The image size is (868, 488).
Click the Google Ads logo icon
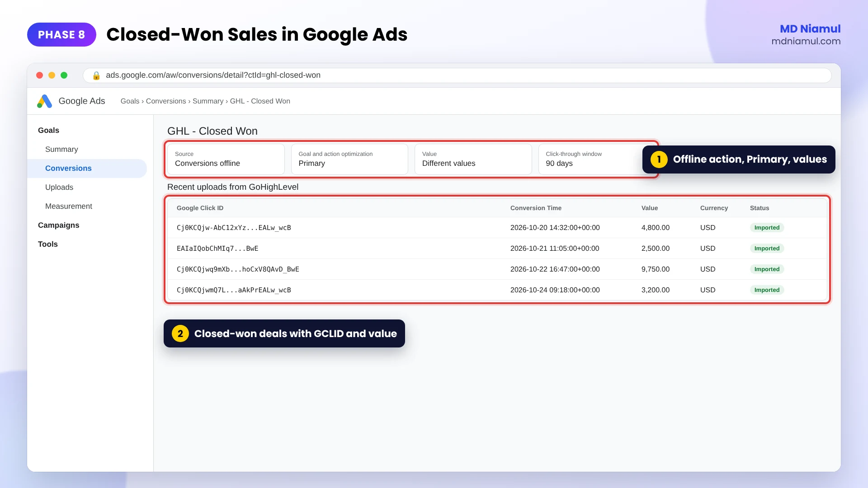(44, 101)
